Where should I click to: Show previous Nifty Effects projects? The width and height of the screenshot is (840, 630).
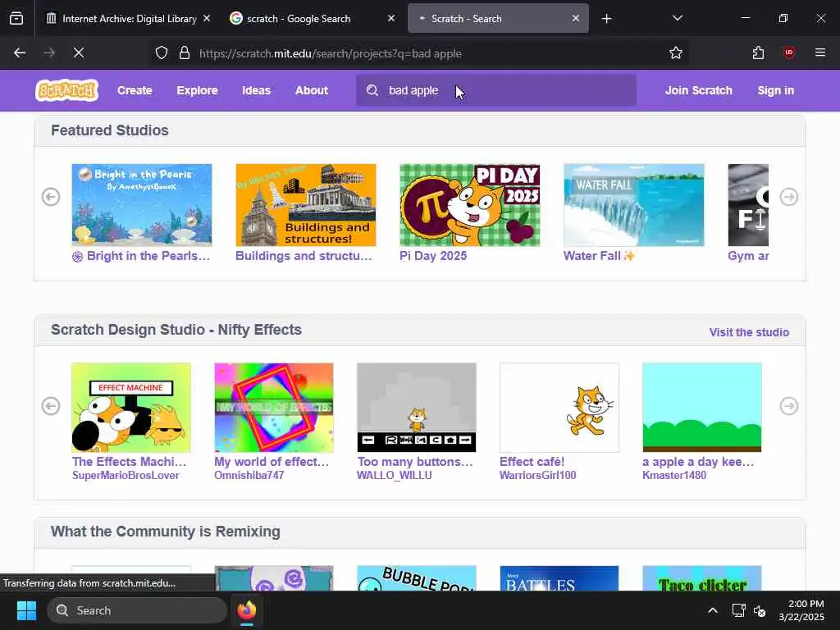(x=51, y=406)
